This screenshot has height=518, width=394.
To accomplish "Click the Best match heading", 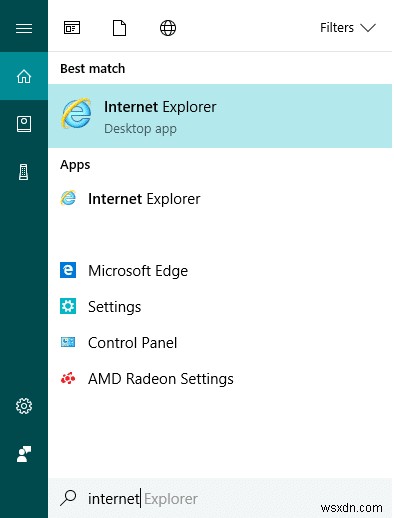I will [x=93, y=69].
